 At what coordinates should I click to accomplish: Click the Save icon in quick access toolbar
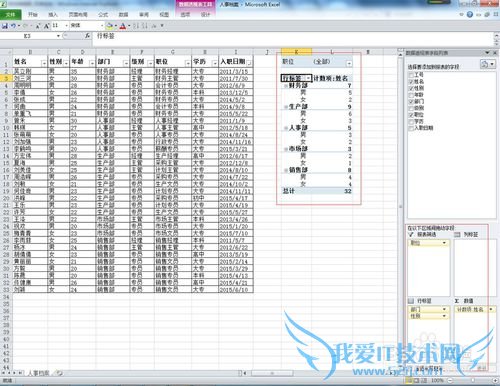5,26
